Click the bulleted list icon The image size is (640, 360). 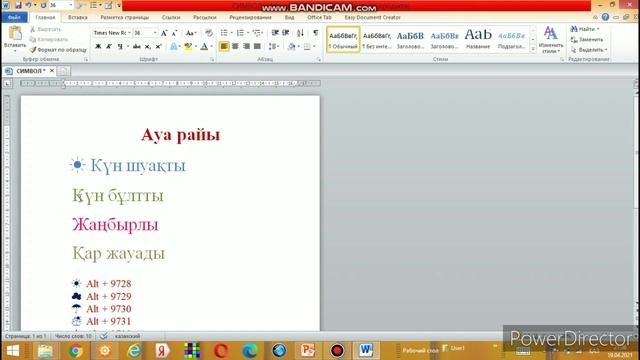(x=224, y=33)
